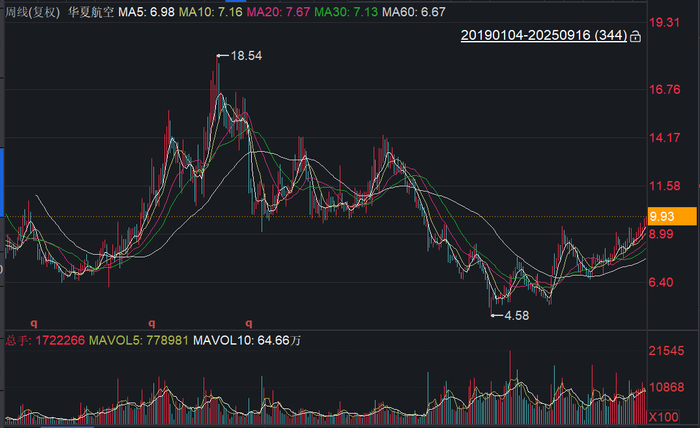Image resolution: width=700 pixels, height=428 pixels.
Task: Click the 华夏航空 stock name label
Action: pyautogui.click(x=91, y=12)
